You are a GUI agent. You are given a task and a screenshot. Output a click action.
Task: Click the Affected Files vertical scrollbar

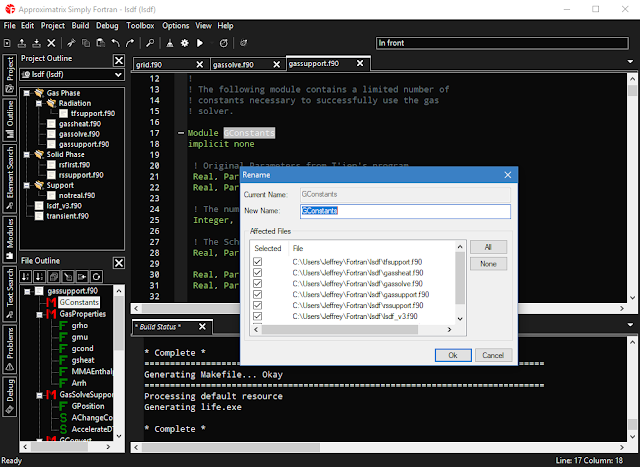[460, 282]
